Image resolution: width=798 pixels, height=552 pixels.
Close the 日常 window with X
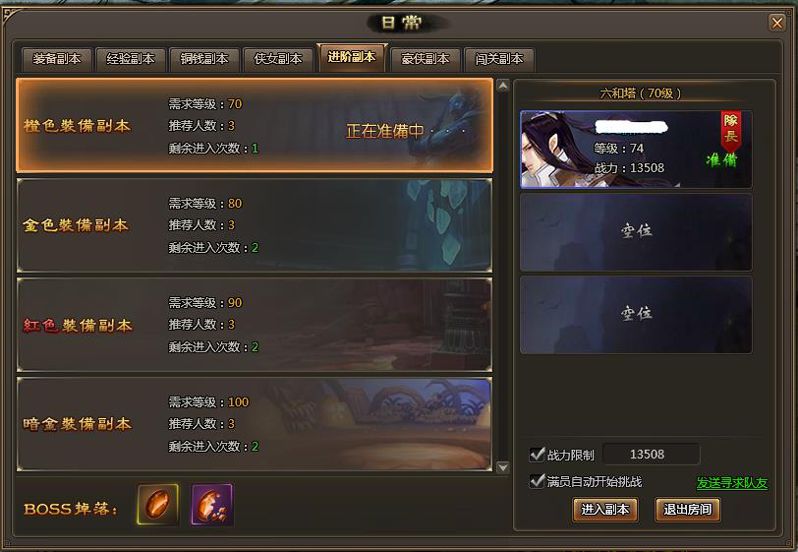tap(777, 22)
